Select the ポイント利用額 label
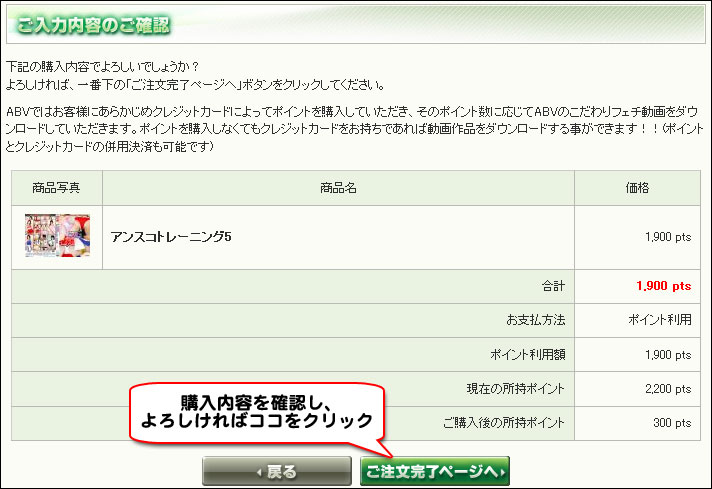712x489 pixels. tap(528, 355)
